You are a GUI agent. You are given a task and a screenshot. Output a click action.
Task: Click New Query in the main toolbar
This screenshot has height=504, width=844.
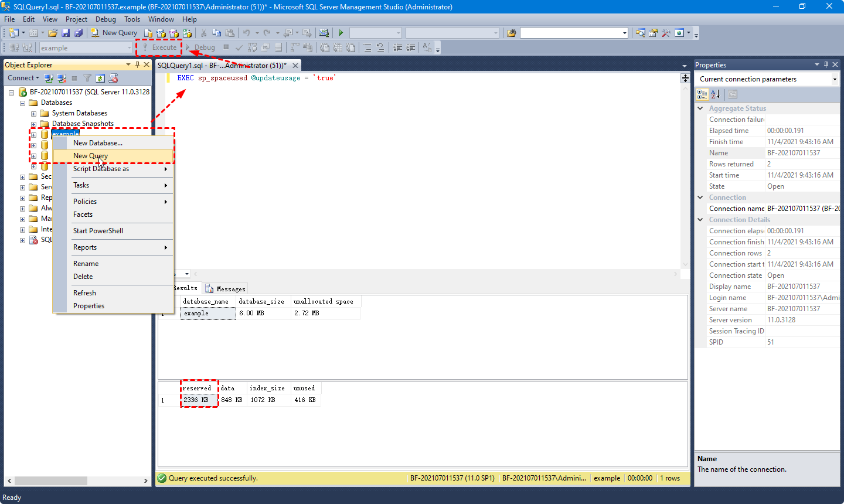(x=114, y=33)
